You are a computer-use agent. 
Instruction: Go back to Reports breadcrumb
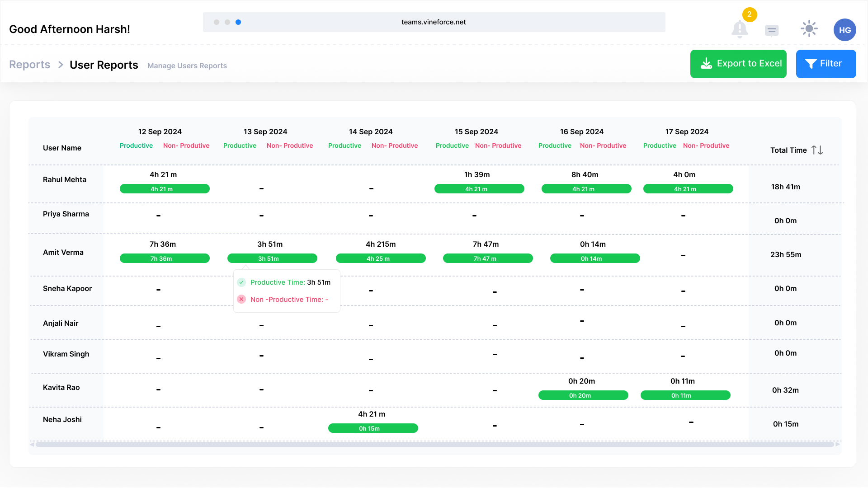(29, 65)
